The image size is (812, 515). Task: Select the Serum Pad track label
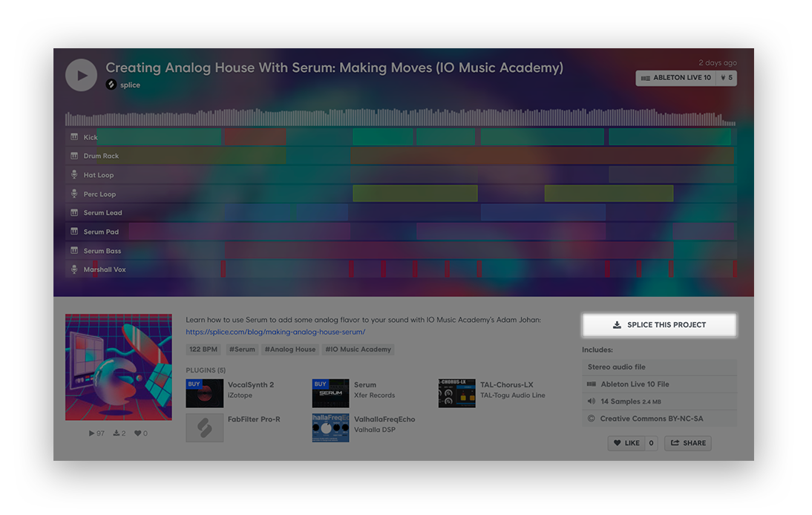[101, 232]
